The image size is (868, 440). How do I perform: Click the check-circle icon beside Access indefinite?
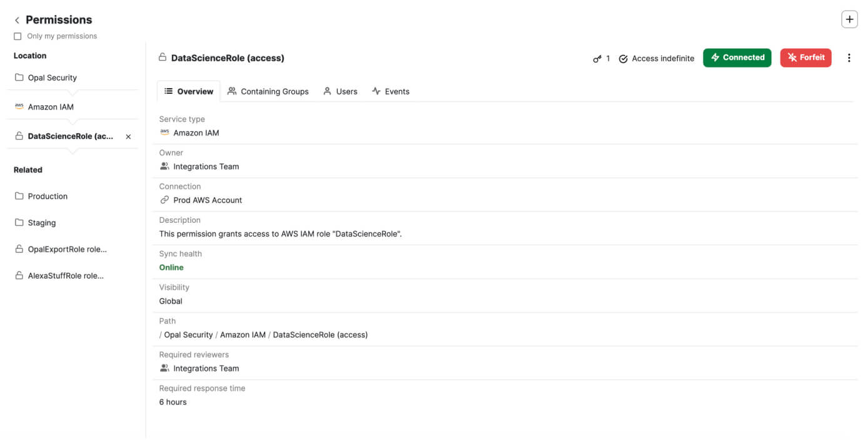tap(623, 58)
